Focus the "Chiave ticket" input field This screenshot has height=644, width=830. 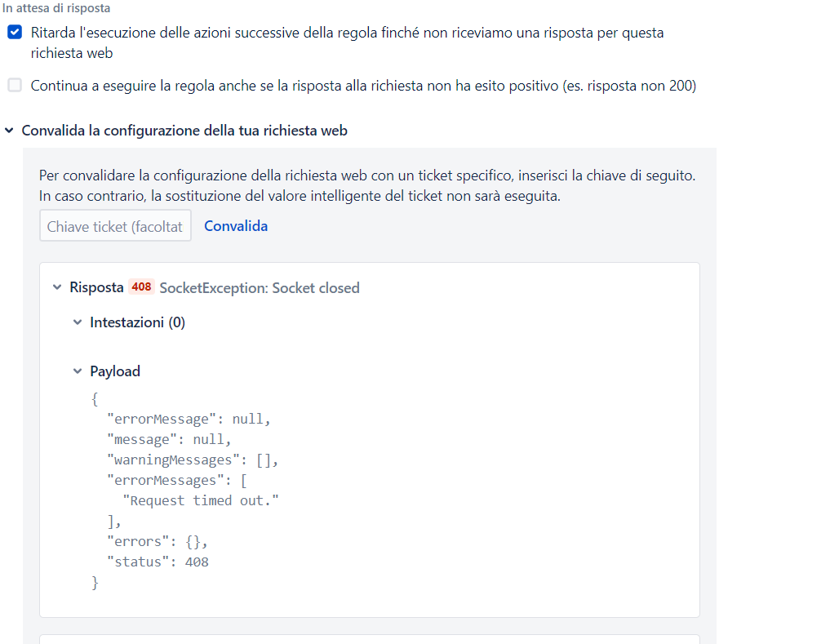(x=115, y=225)
